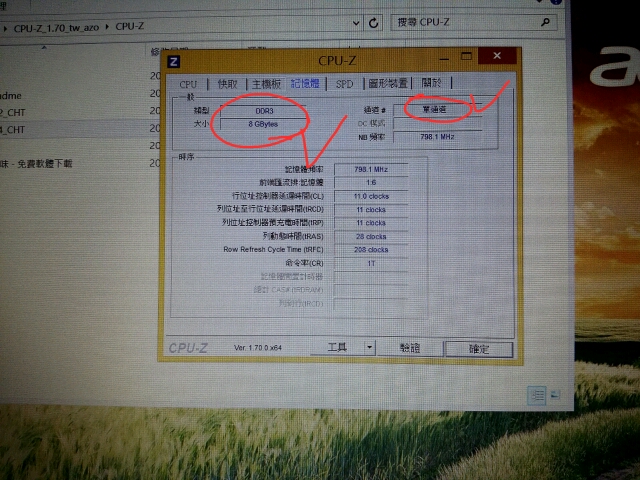Click the 驗證 (Validate) button

click(x=410, y=348)
